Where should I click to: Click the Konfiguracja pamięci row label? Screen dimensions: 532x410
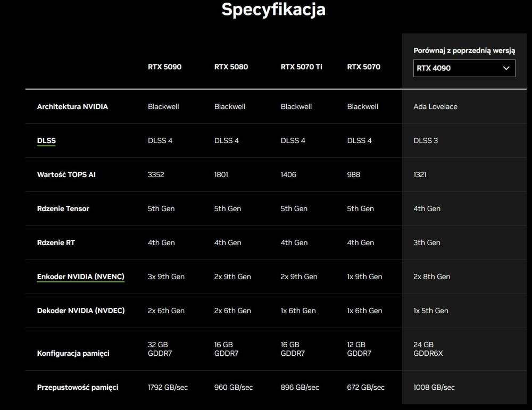73,353
